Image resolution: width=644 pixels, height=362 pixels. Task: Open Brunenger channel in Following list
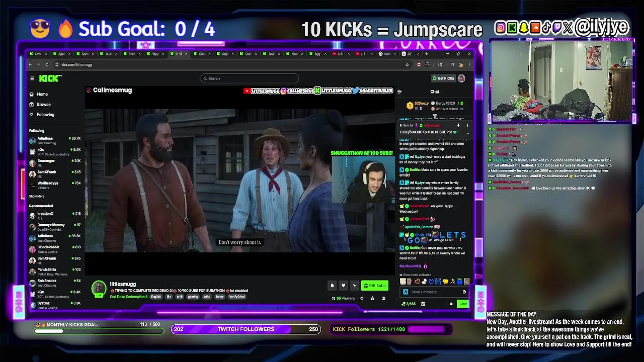(55, 162)
